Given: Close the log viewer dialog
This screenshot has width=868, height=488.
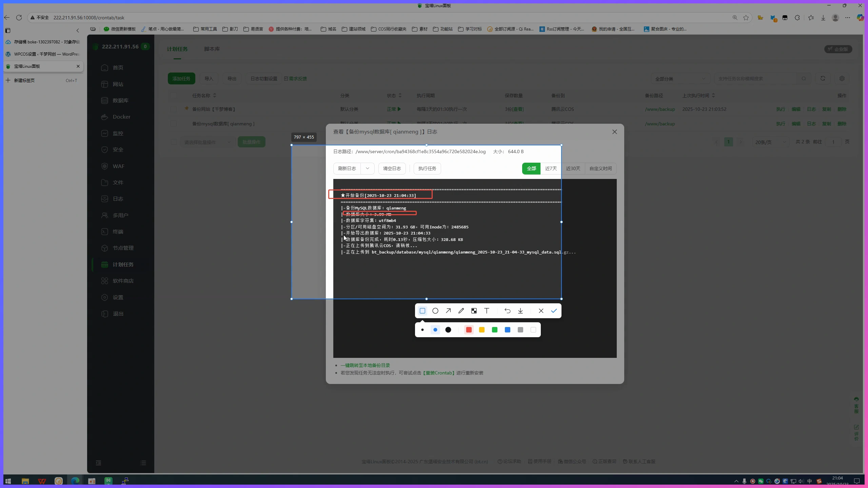Looking at the screenshot, I should click(x=615, y=132).
